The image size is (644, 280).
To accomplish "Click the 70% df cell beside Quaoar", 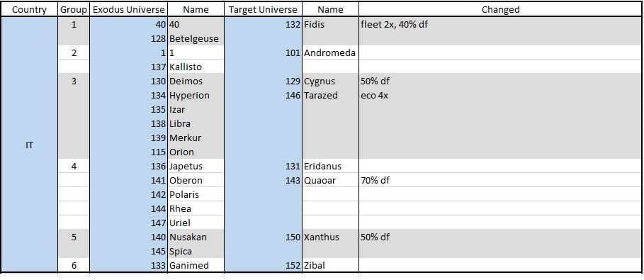I will 500,180.
